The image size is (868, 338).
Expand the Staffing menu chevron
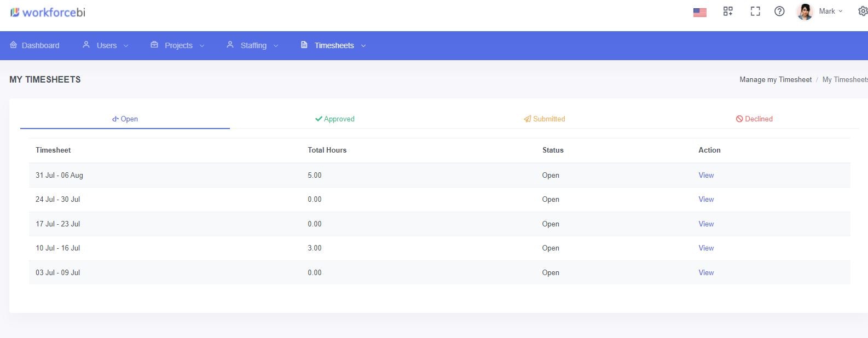point(276,46)
